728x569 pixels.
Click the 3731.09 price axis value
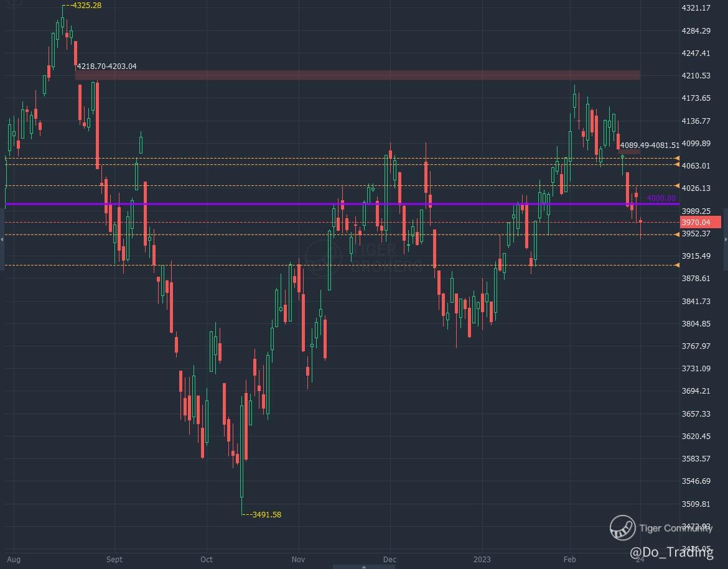point(696,369)
